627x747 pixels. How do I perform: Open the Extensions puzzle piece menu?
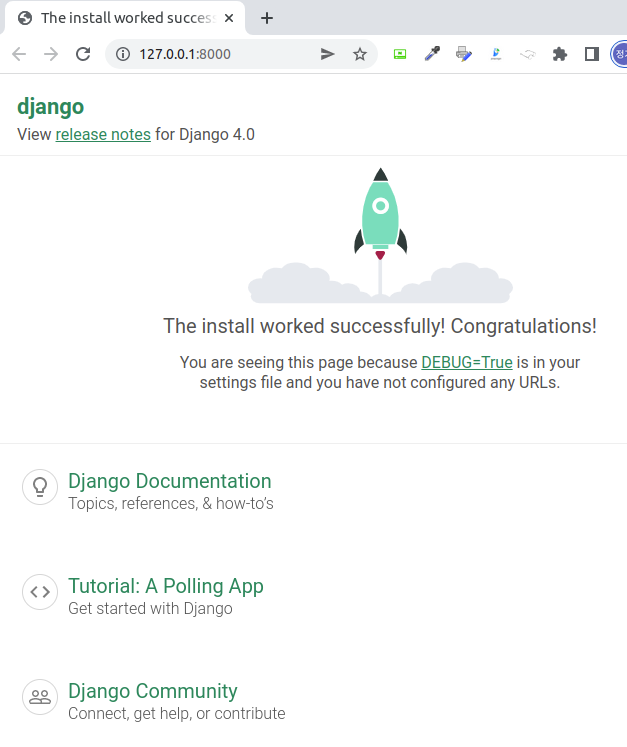tap(560, 54)
